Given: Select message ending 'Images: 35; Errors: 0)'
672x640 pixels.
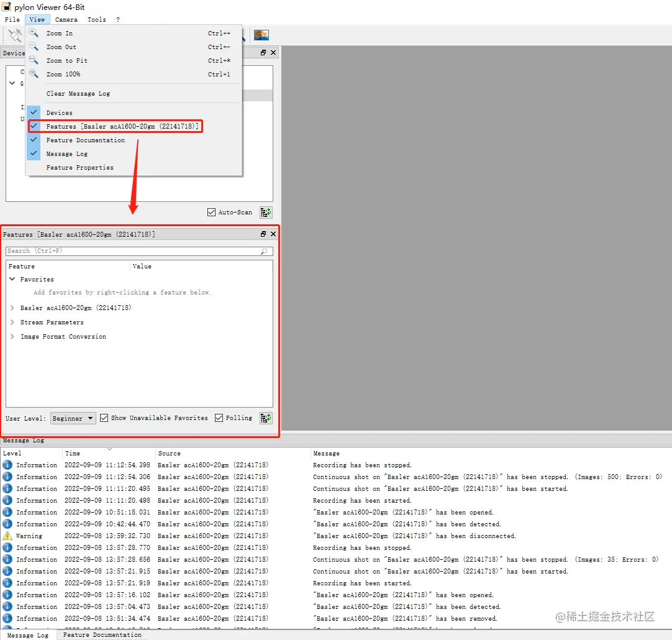Looking at the screenshot, I should pos(486,559).
